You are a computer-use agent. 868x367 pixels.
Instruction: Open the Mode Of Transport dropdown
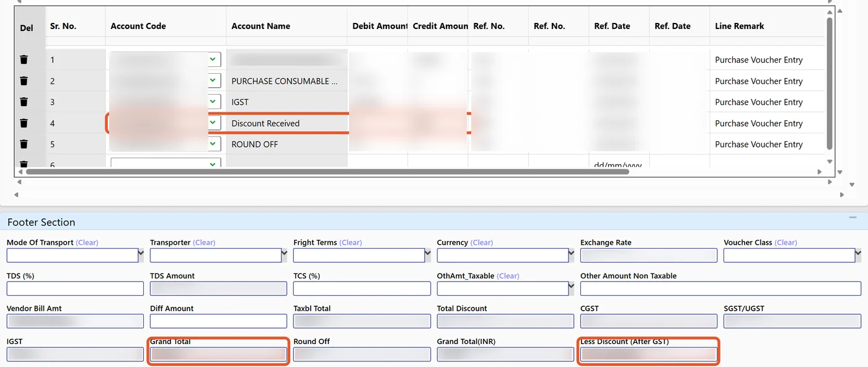coord(141,255)
